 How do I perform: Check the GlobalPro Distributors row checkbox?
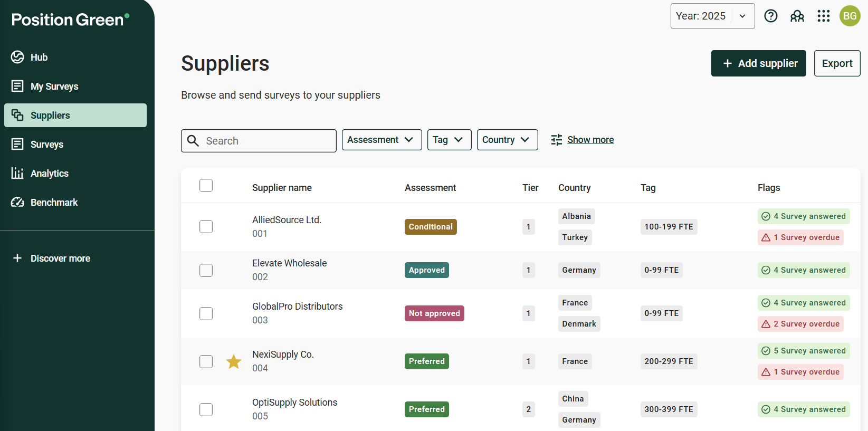coord(206,313)
